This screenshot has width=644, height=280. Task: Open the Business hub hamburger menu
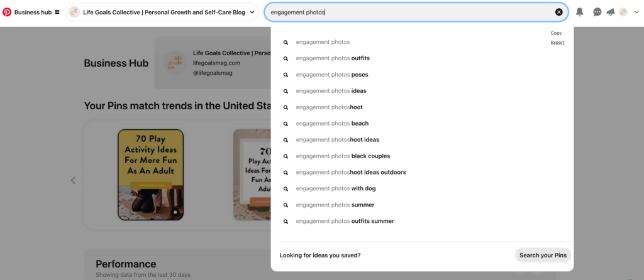[57, 12]
